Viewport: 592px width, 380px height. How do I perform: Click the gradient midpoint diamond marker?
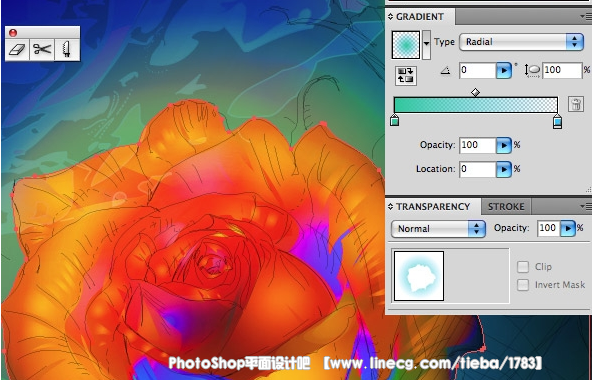(475, 92)
